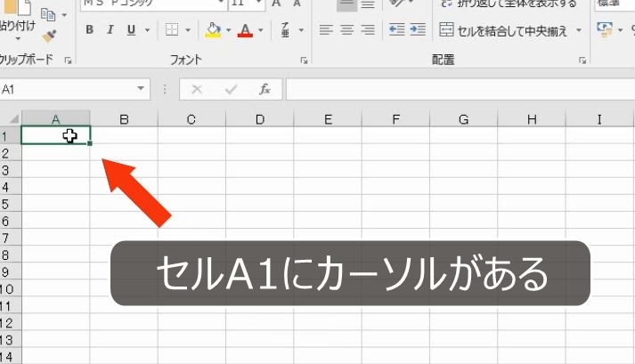Select column D header
This screenshot has height=364, width=635.
[260, 119]
